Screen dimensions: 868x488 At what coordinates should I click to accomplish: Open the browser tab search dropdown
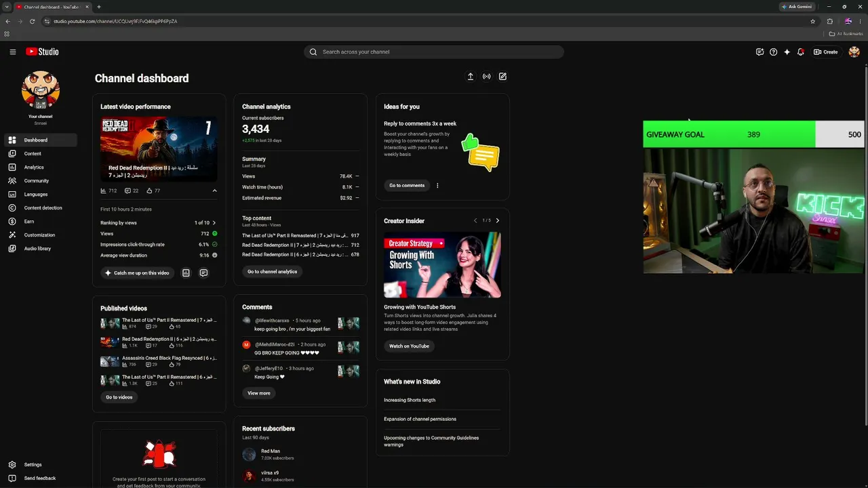(7, 7)
